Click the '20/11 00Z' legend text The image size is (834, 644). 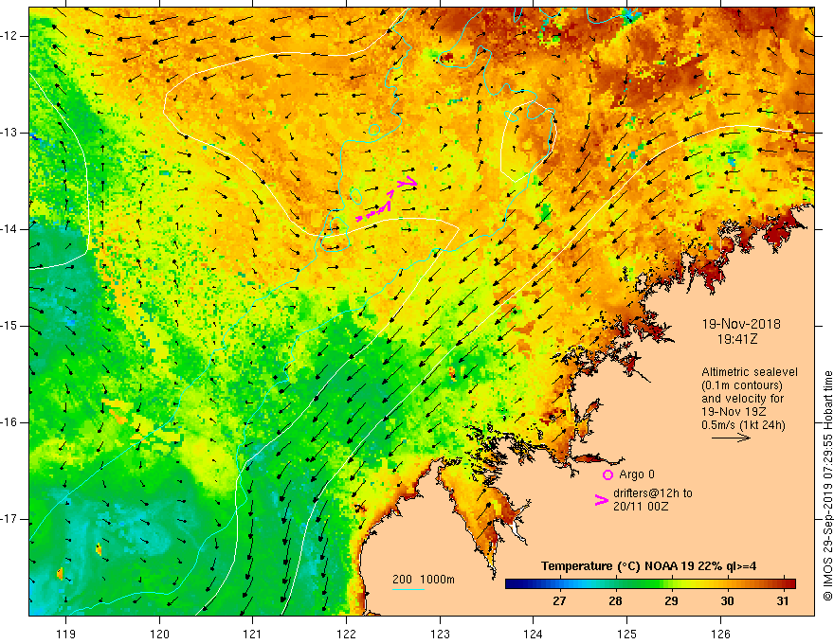tap(641, 507)
